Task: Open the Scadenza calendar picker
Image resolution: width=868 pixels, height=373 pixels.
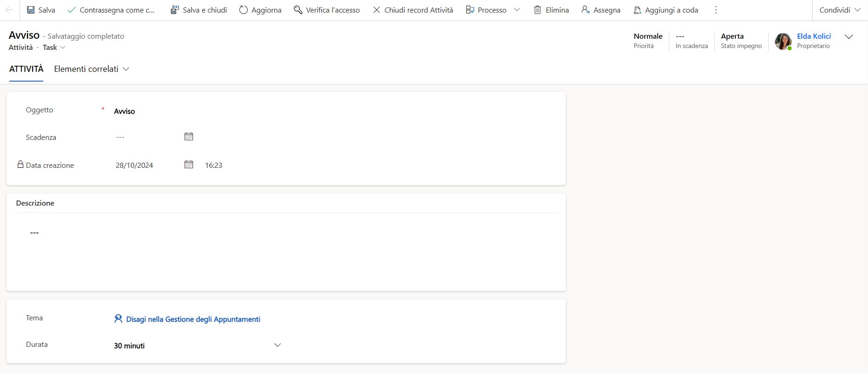Action: click(x=189, y=137)
